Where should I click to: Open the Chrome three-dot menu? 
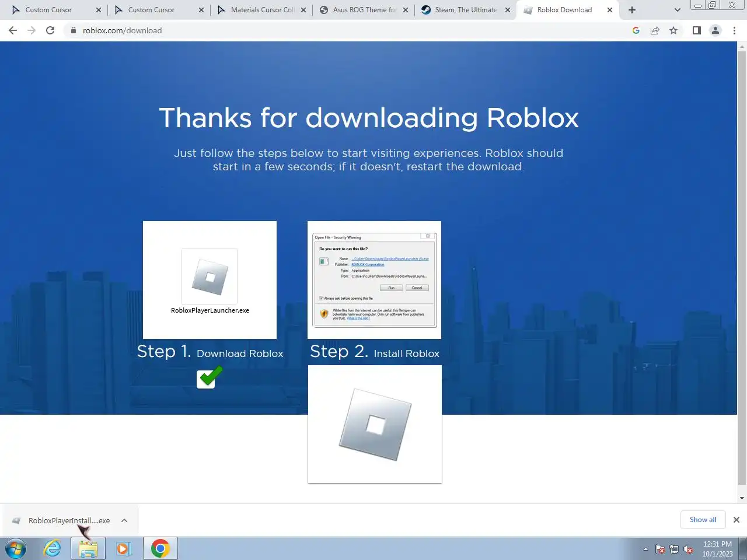point(734,30)
